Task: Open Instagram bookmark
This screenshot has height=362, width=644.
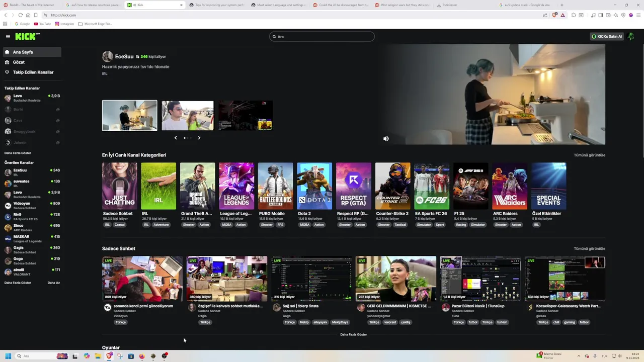Action: pos(64,24)
